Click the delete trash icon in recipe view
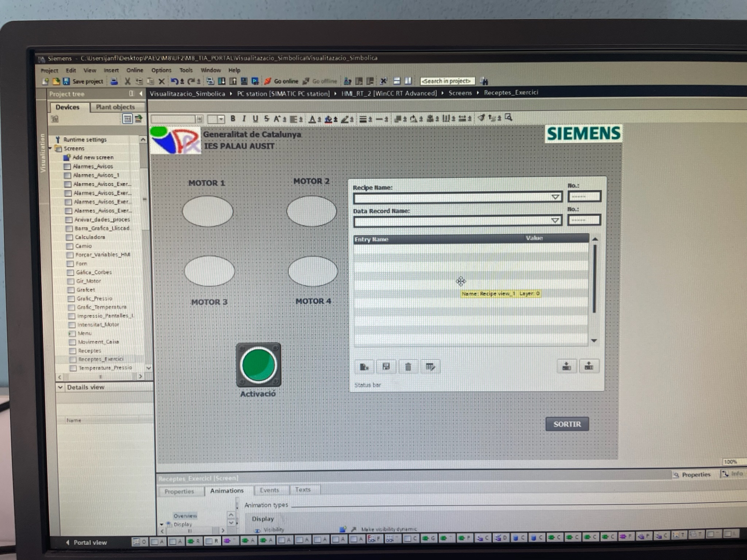 (x=408, y=367)
